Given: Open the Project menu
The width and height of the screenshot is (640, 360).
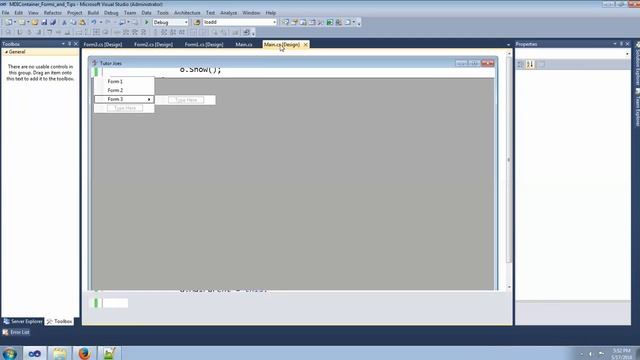Looking at the screenshot, I should (75, 13).
